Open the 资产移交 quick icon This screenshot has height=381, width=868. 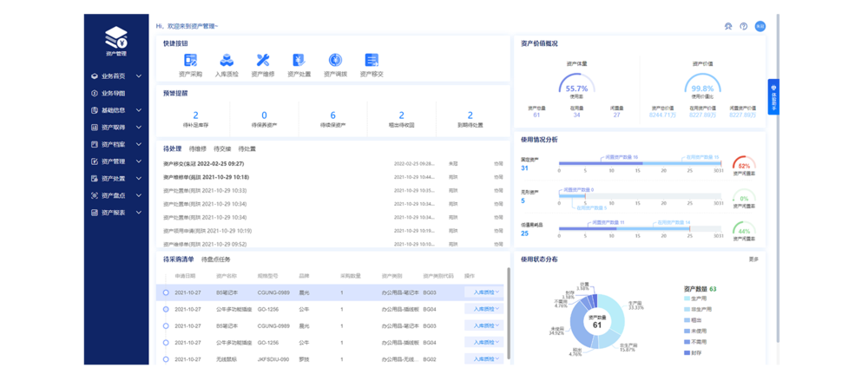pyautogui.click(x=372, y=60)
